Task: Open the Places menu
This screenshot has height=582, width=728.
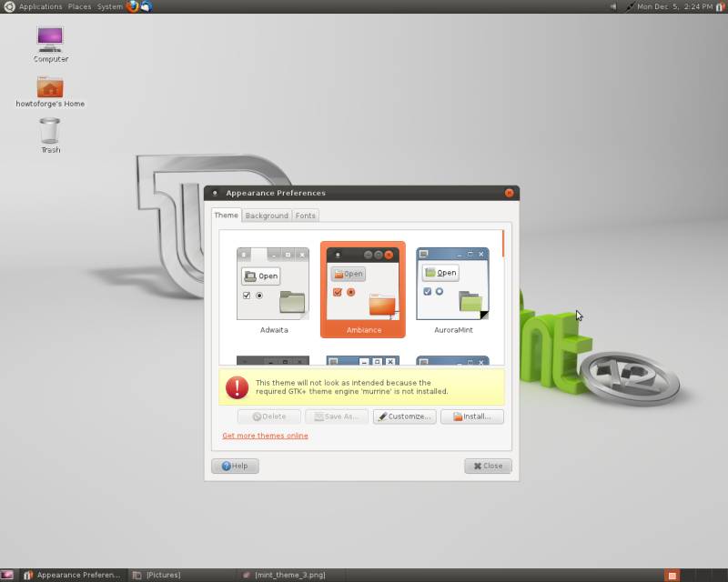Action: coord(79,6)
